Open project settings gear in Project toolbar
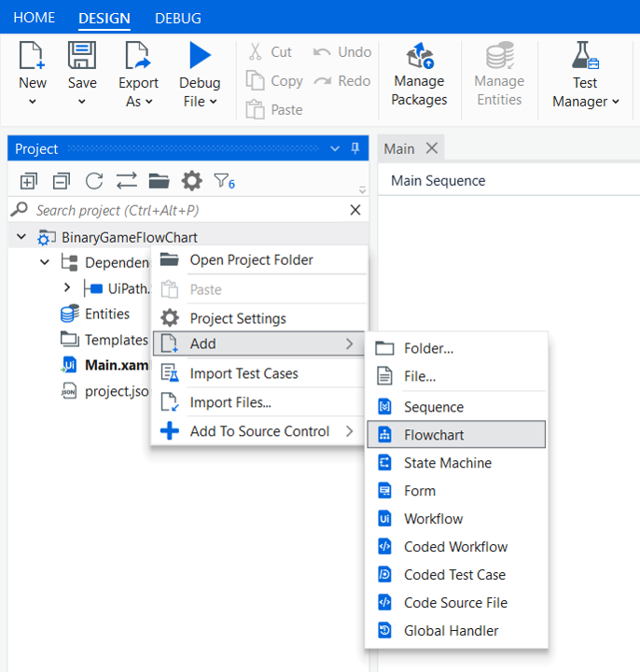The width and height of the screenshot is (640, 672). click(192, 181)
